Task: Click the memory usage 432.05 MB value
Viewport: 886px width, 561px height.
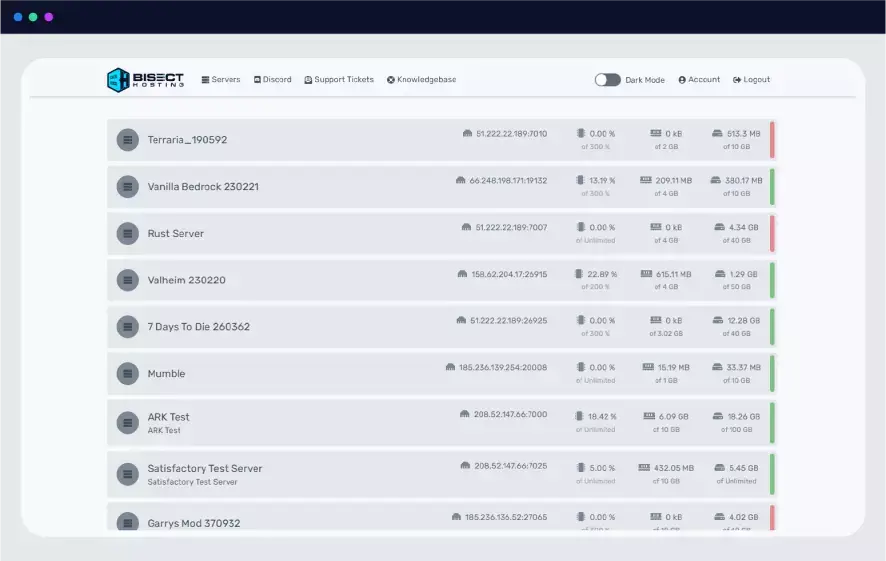Action: point(674,468)
